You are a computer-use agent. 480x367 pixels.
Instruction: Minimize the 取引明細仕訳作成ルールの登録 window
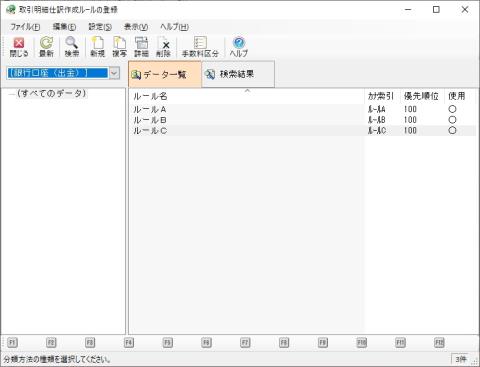pyautogui.click(x=408, y=10)
